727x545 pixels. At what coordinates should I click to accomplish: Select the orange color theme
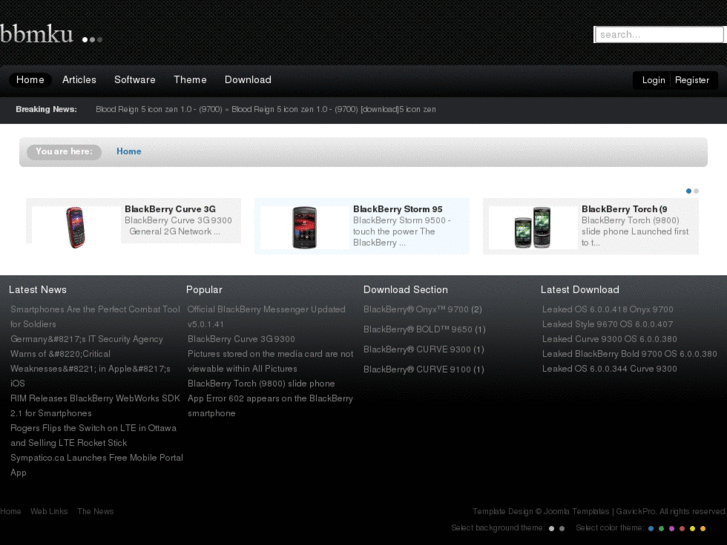[x=703, y=528]
